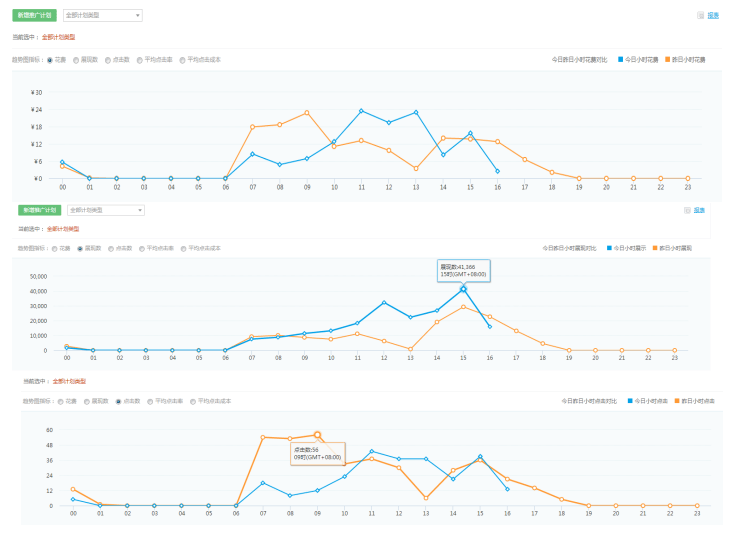Toggle the blue 今日小时花费 legend swatch
The height and width of the screenshot is (543, 751).
(x=621, y=60)
